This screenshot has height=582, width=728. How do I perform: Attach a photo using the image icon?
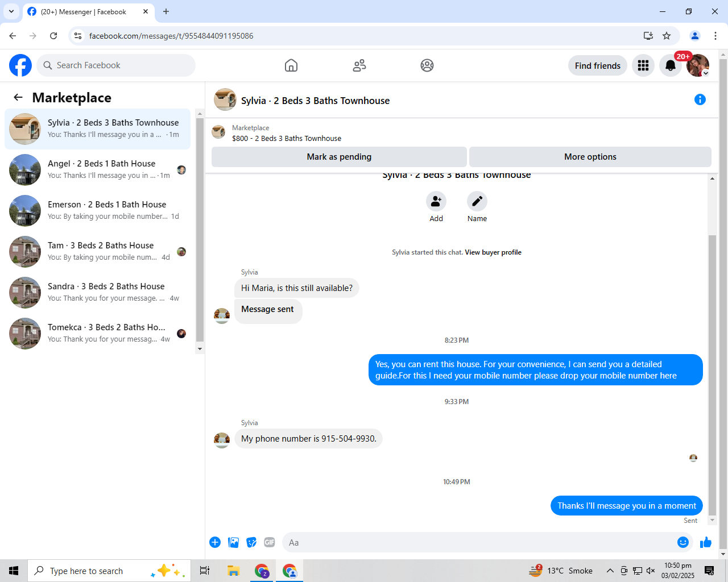coord(233,542)
